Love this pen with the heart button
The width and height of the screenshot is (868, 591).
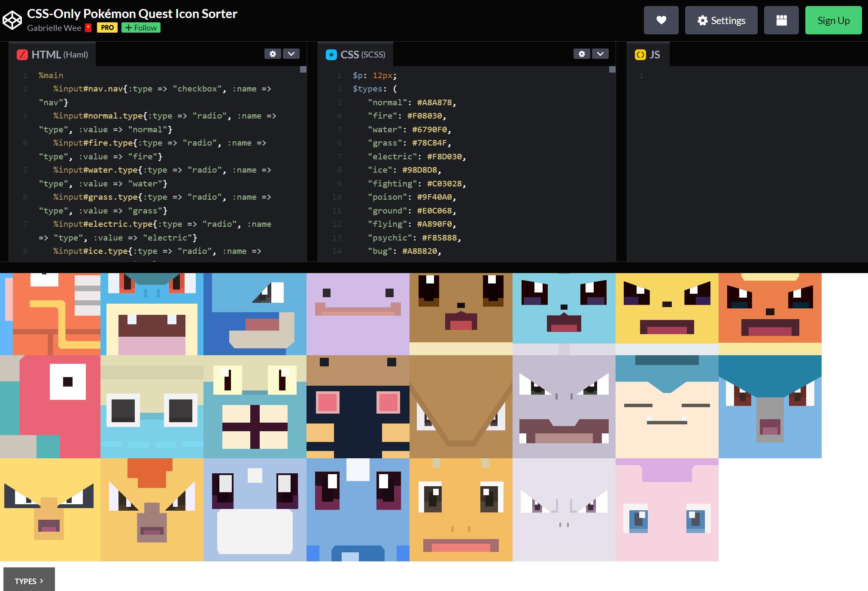pos(661,20)
